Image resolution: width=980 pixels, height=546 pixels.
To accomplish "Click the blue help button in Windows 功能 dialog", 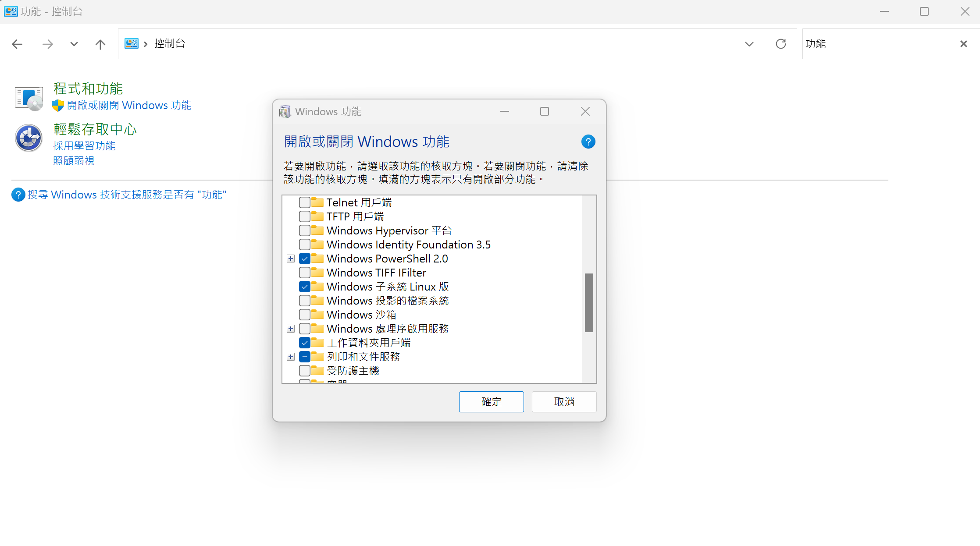I will [588, 142].
